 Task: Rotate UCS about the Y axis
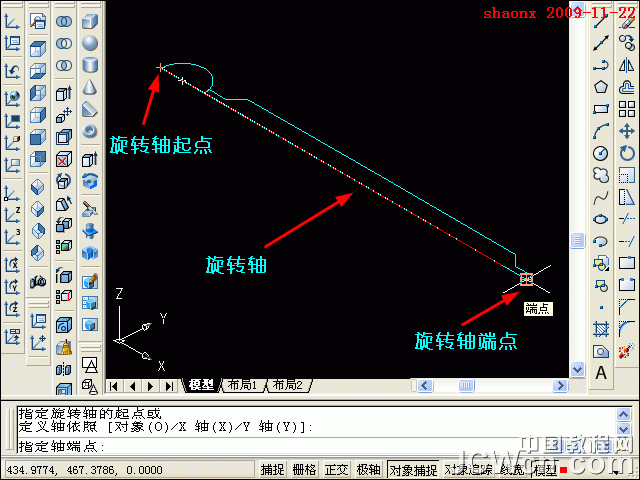[12, 287]
